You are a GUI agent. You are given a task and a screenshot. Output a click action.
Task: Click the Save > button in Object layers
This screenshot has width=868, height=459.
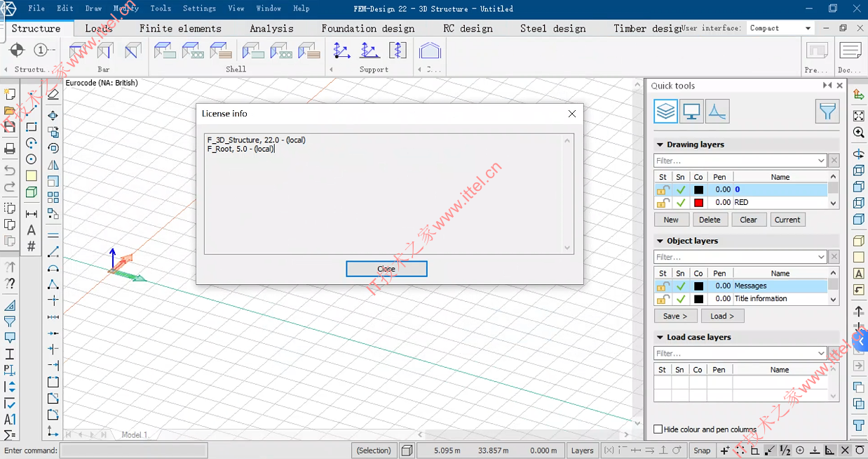tap(676, 316)
